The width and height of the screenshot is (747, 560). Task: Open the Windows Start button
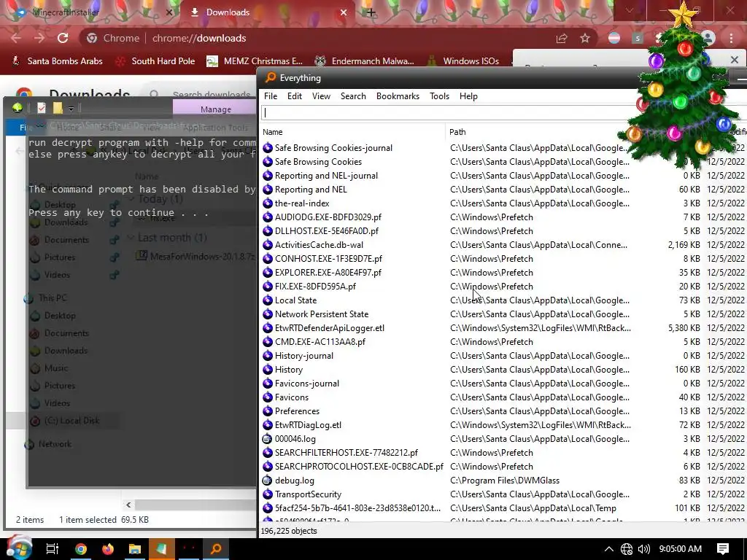point(18,548)
